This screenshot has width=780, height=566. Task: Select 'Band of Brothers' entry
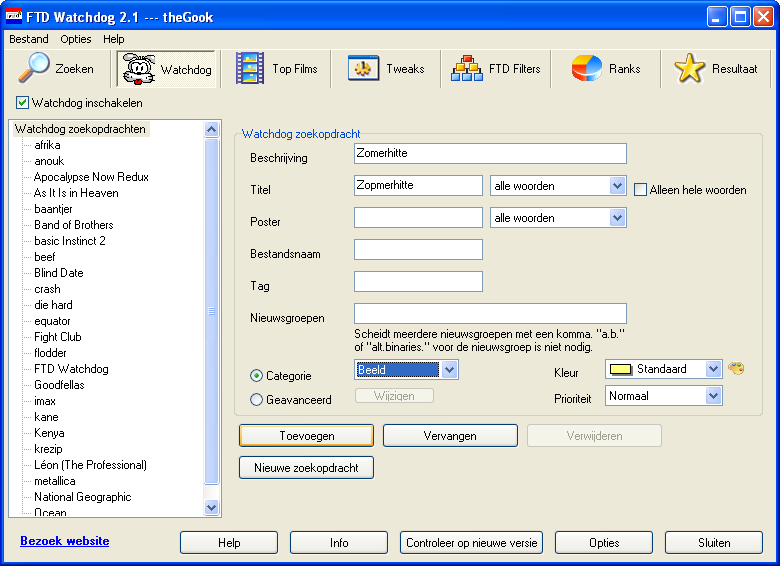pyautogui.click(x=74, y=225)
